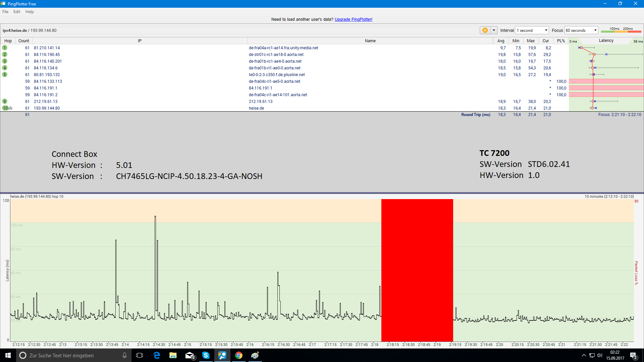
Task: Open Skype from the taskbar
Action: coord(206,355)
